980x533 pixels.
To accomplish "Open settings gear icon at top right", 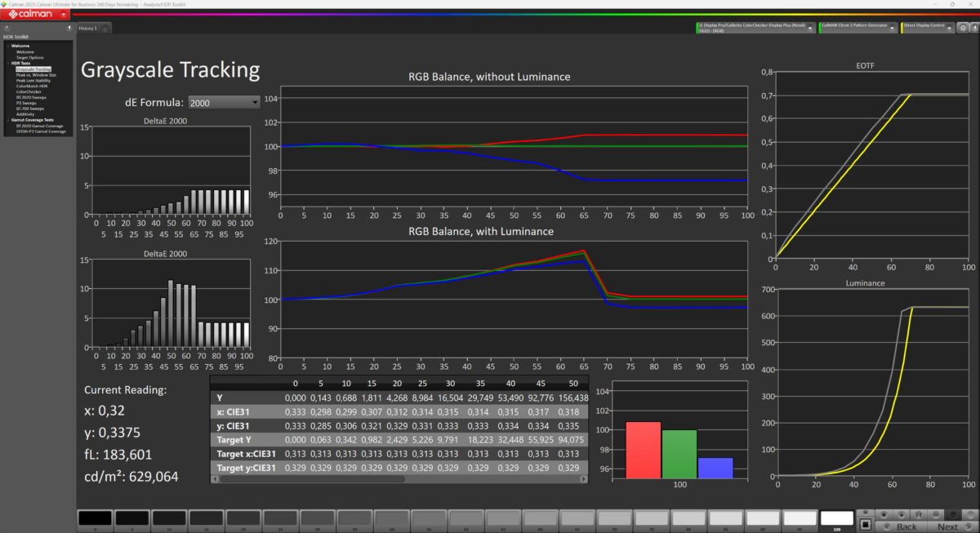I will coord(963,27).
